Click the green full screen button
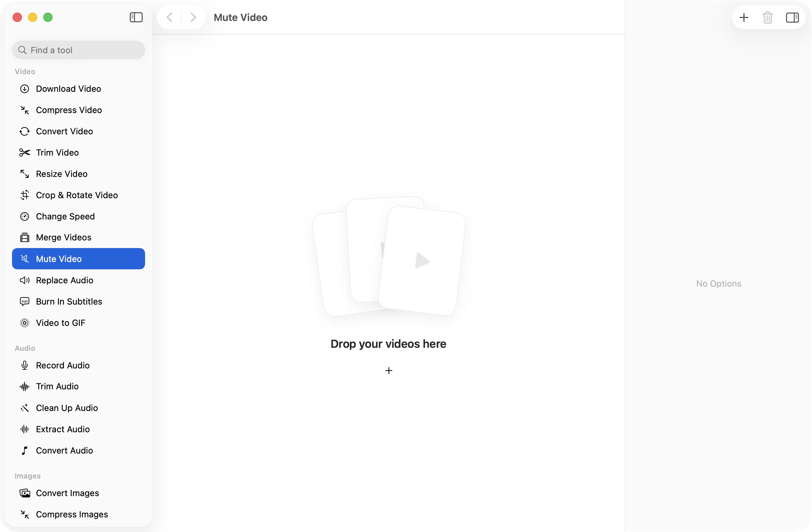 click(x=48, y=17)
